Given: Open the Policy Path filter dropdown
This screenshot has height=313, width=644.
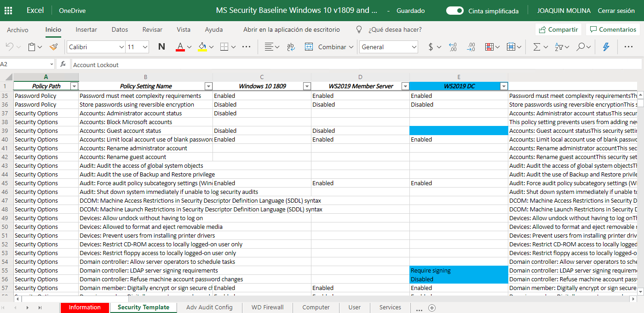Looking at the screenshot, I should [x=74, y=86].
